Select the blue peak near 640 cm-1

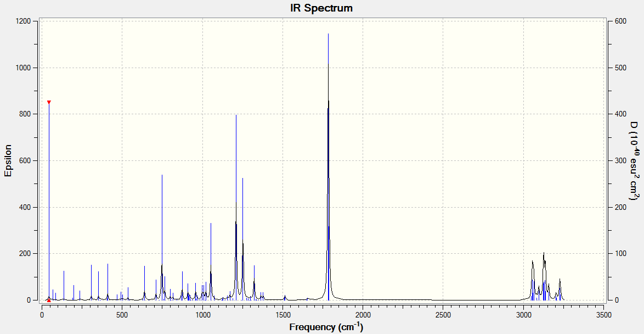click(x=145, y=283)
